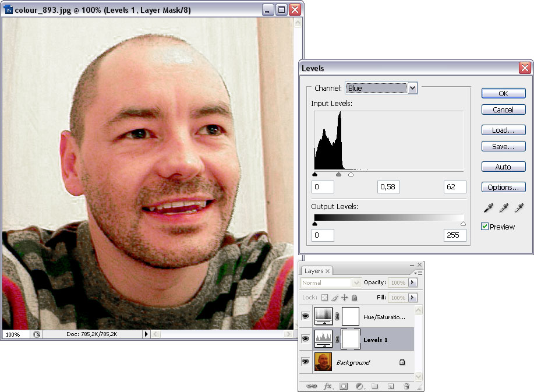Add a layer mask from the Layers panel
The height and width of the screenshot is (392, 534).
coord(344,386)
